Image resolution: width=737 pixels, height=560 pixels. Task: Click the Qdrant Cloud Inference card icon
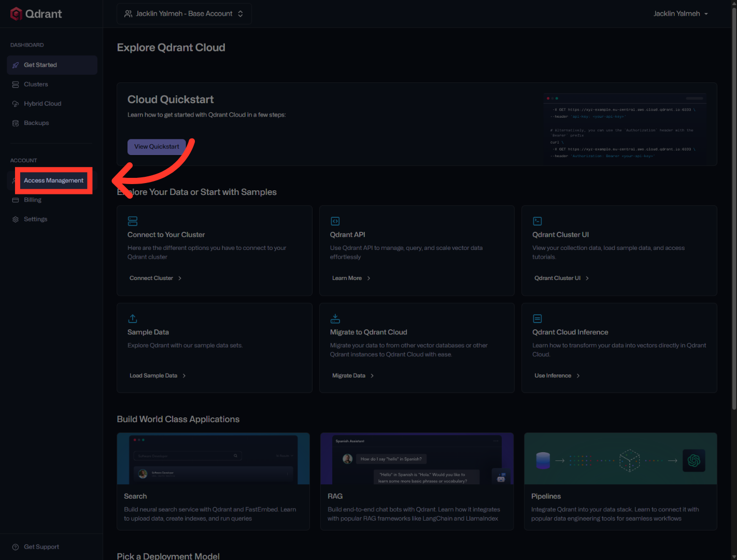[x=537, y=318]
